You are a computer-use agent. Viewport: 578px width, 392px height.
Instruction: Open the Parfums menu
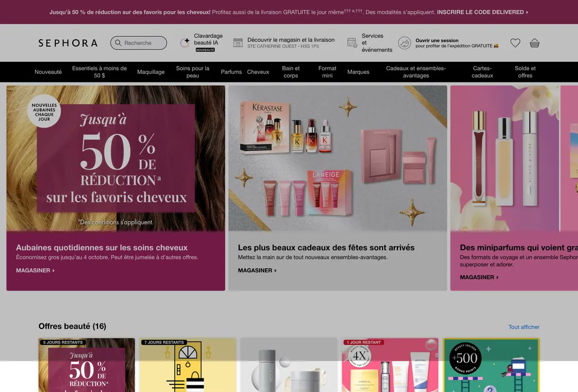click(231, 72)
